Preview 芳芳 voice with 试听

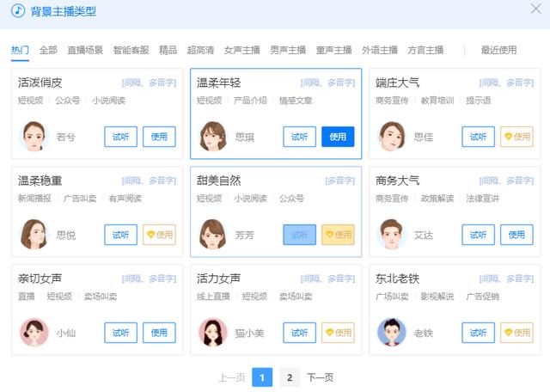pyautogui.click(x=300, y=235)
